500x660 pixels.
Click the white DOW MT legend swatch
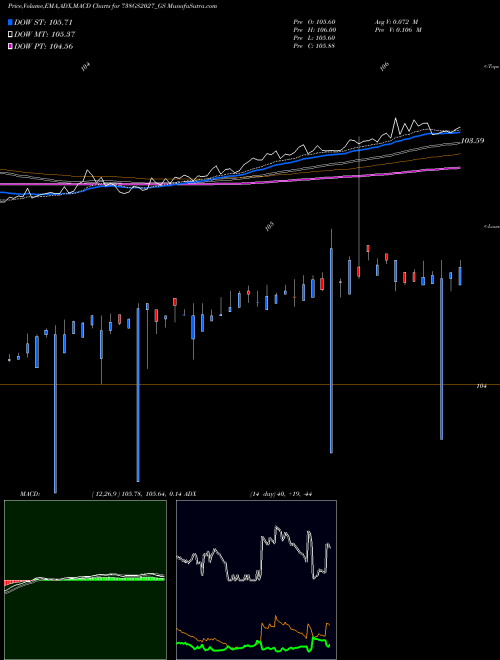coord(11,34)
